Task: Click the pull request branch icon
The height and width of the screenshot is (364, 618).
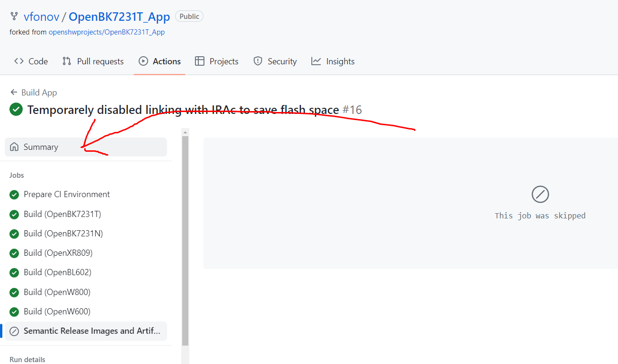Action: pos(67,61)
